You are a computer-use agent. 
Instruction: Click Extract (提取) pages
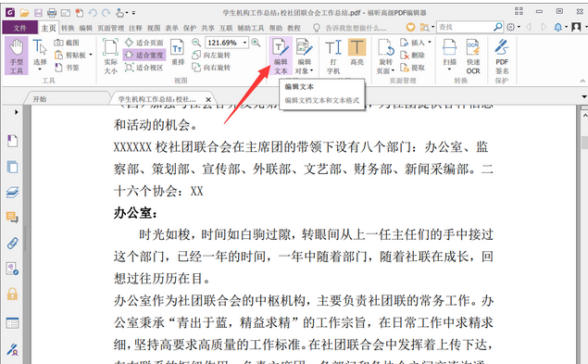coord(412,68)
